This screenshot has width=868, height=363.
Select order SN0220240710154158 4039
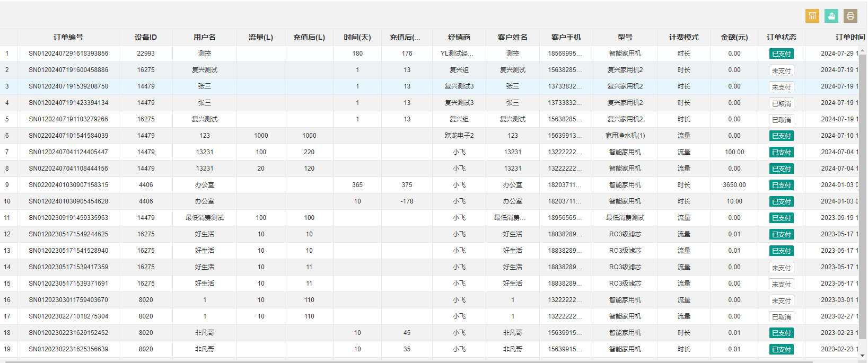[x=68, y=136]
